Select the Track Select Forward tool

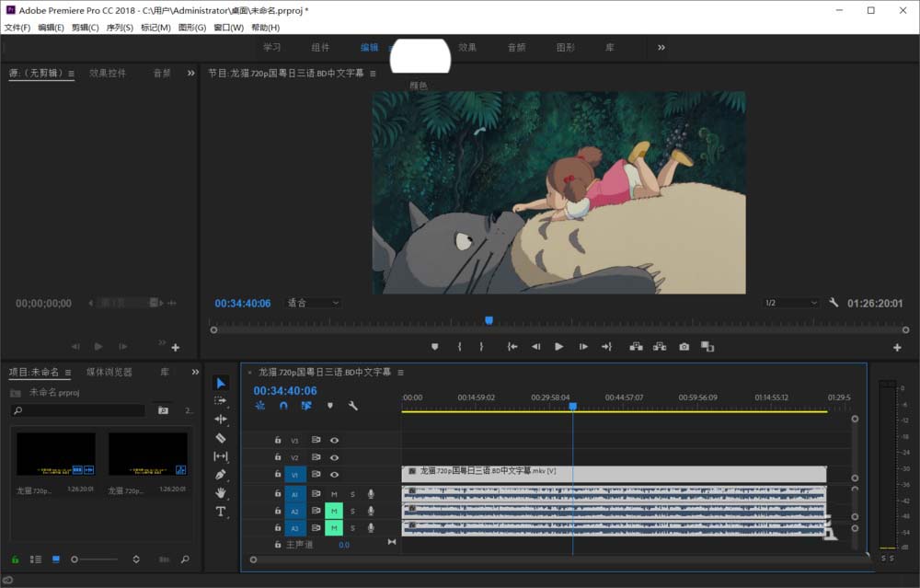pyautogui.click(x=220, y=400)
